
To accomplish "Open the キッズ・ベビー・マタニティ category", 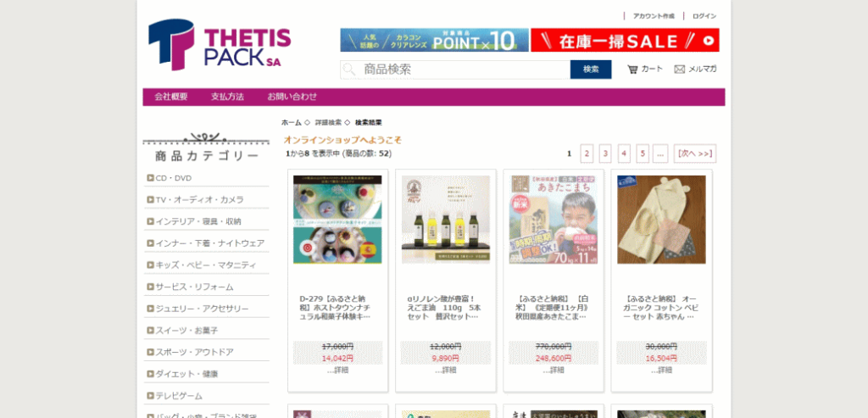I will coord(206,265).
